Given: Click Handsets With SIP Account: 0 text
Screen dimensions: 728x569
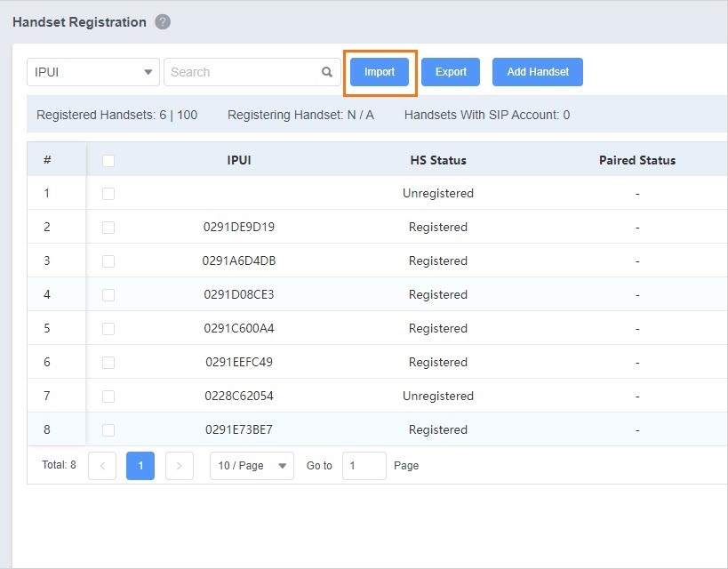Looking at the screenshot, I should pos(487,115).
